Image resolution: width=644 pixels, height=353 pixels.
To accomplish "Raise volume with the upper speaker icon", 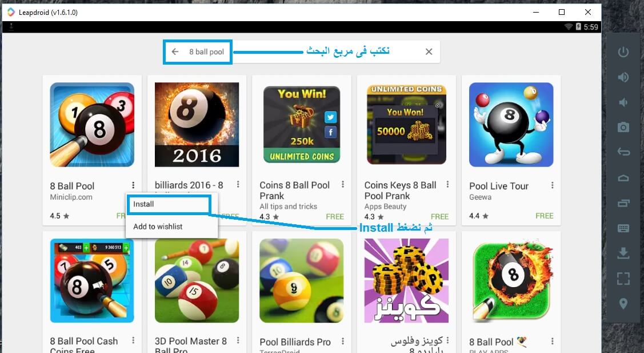I will [623, 77].
